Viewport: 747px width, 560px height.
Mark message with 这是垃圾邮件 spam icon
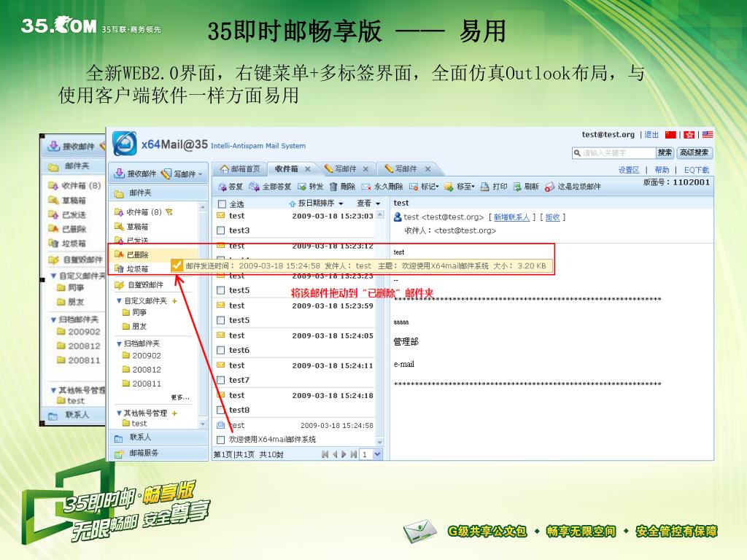tap(549, 187)
